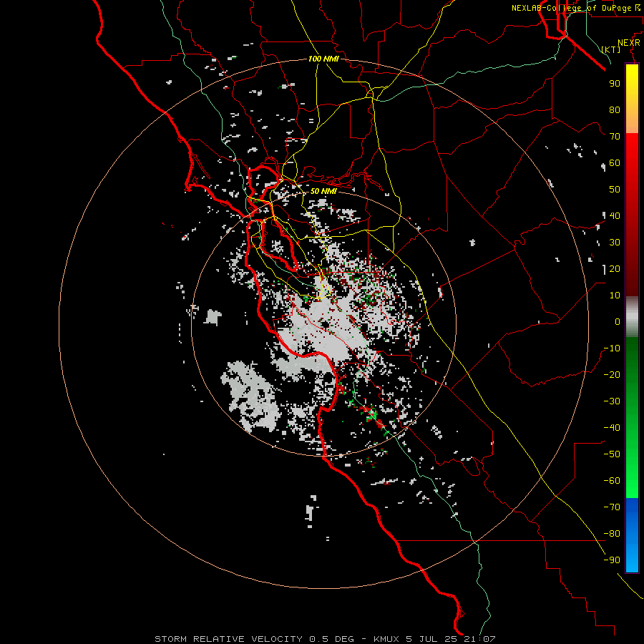The width and height of the screenshot is (644, 644).
Task: Click the -10 value on velocity scale
Action: point(612,348)
